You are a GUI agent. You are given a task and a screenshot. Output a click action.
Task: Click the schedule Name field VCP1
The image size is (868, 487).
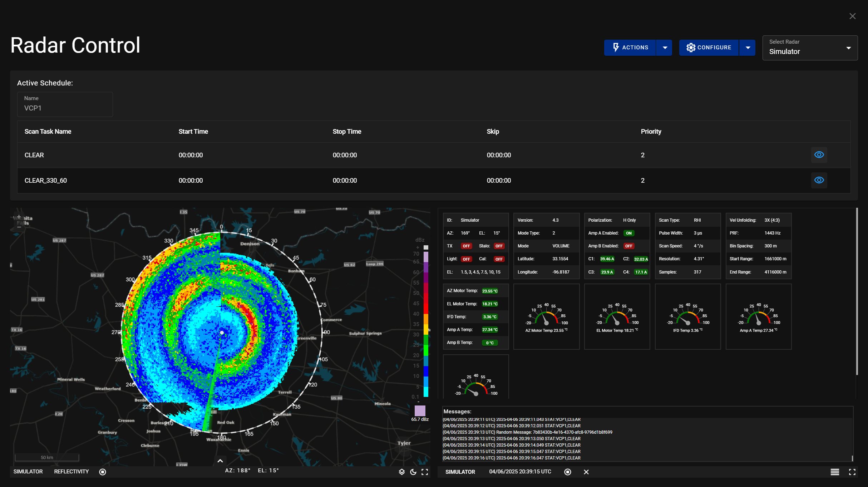[65, 104]
